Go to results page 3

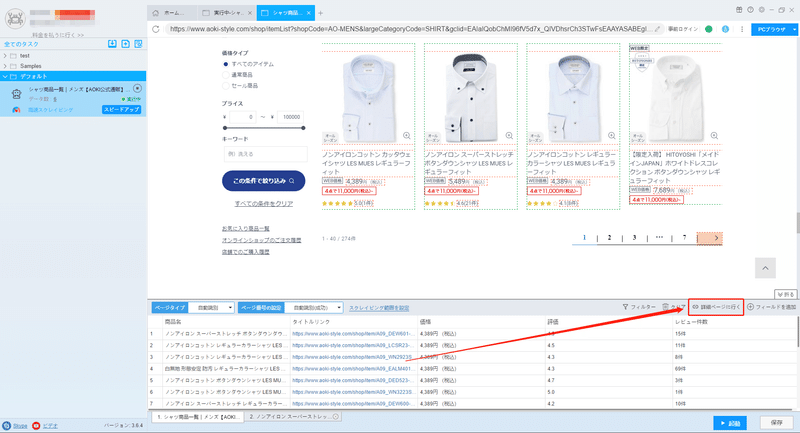pyautogui.click(x=634, y=238)
